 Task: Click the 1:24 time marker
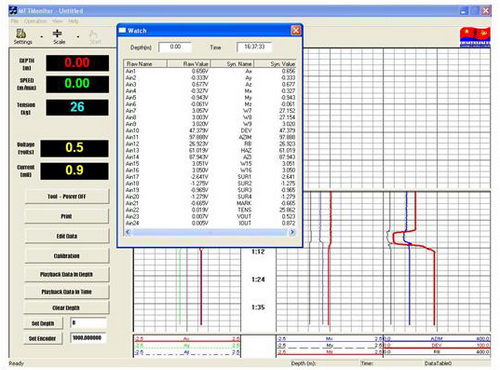pos(258,279)
